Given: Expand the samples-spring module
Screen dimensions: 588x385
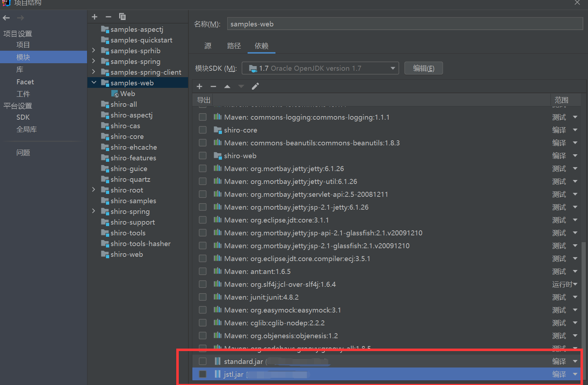Looking at the screenshot, I should [x=93, y=61].
